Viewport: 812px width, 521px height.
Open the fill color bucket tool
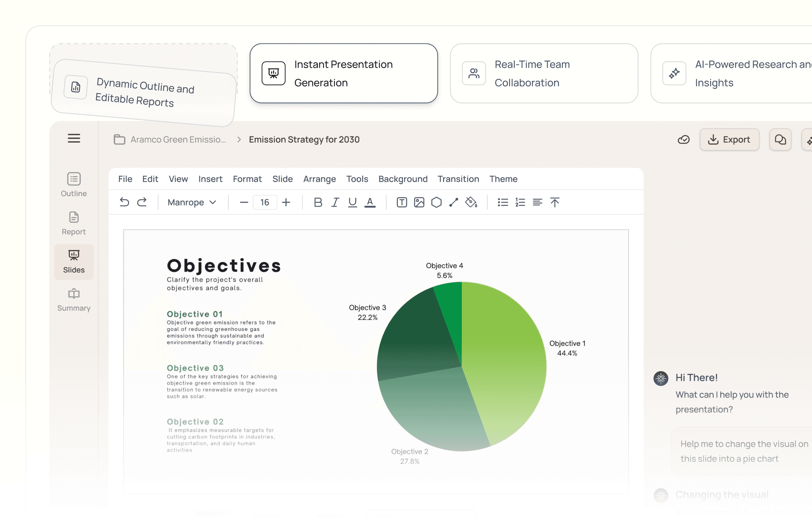tap(471, 202)
